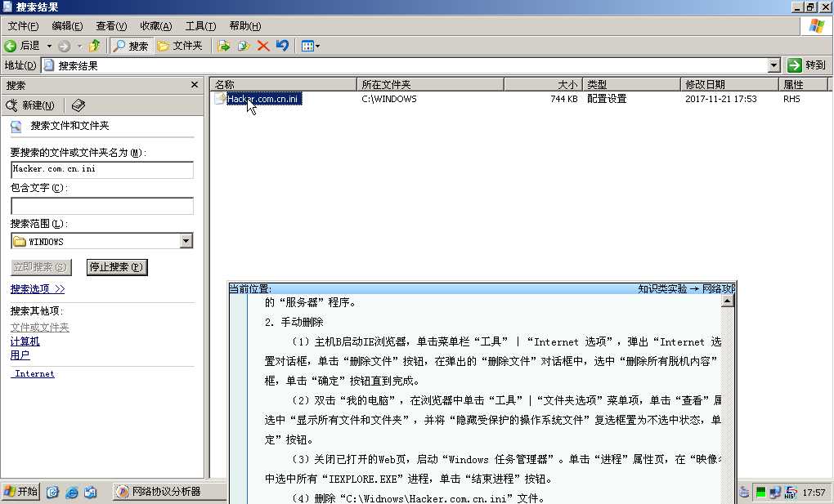The width and height of the screenshot is (834, 504).
Task: Click scroll-up arrow in instructions panel
Action: [x=727, y=301]
